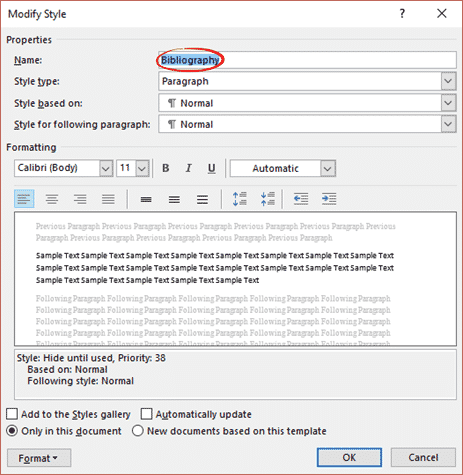Select Align Left paragraph alignment
This screenshot has height=475, width=463.
pyautogui.click(x=24, y=199)
